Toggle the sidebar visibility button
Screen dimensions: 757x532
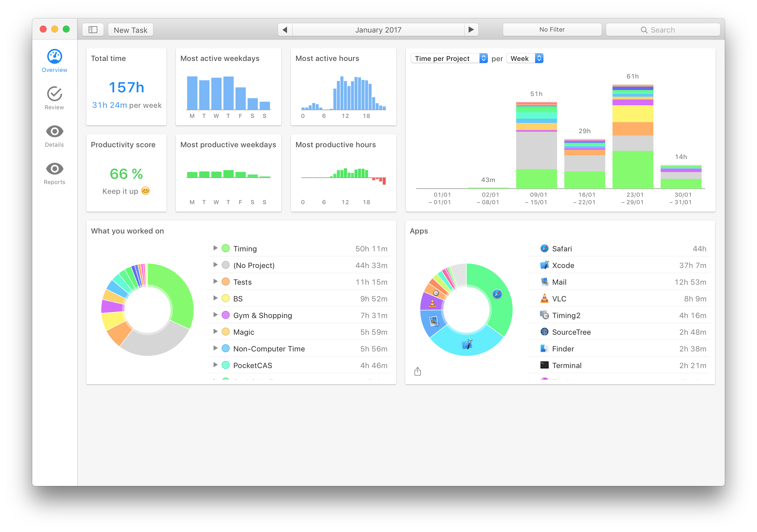click(93, 30)
